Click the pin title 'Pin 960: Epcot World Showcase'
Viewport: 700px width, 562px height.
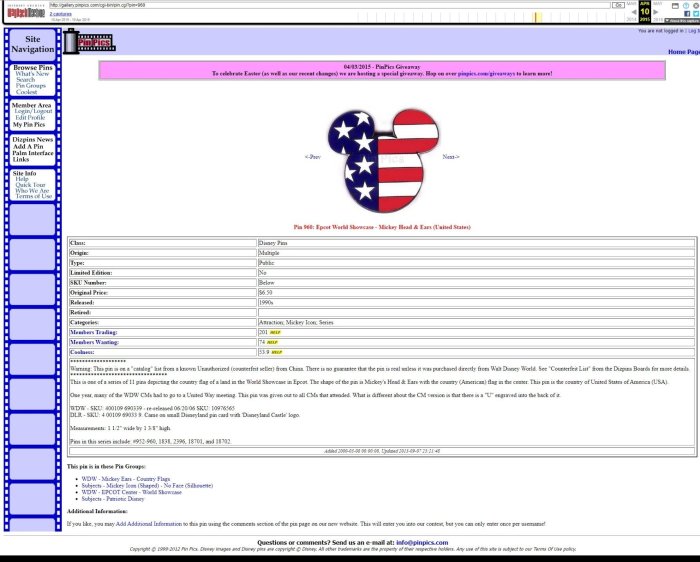point(382,227)
